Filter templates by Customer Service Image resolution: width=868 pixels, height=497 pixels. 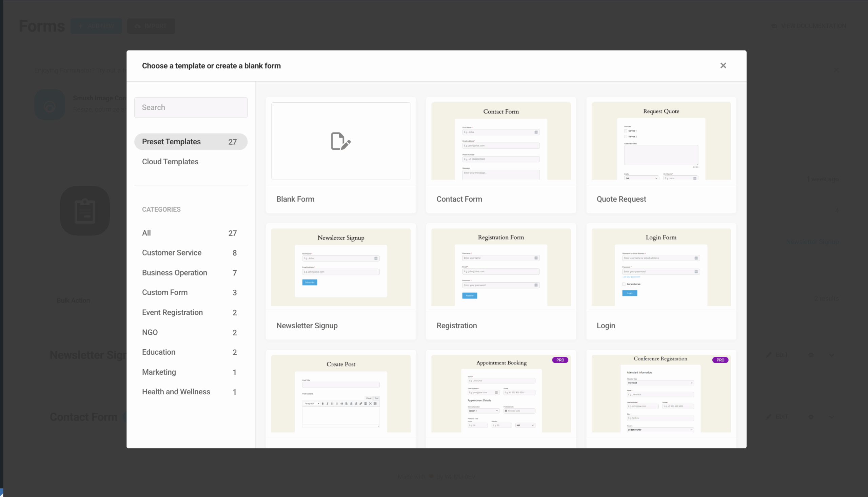(x=172, y=253)
